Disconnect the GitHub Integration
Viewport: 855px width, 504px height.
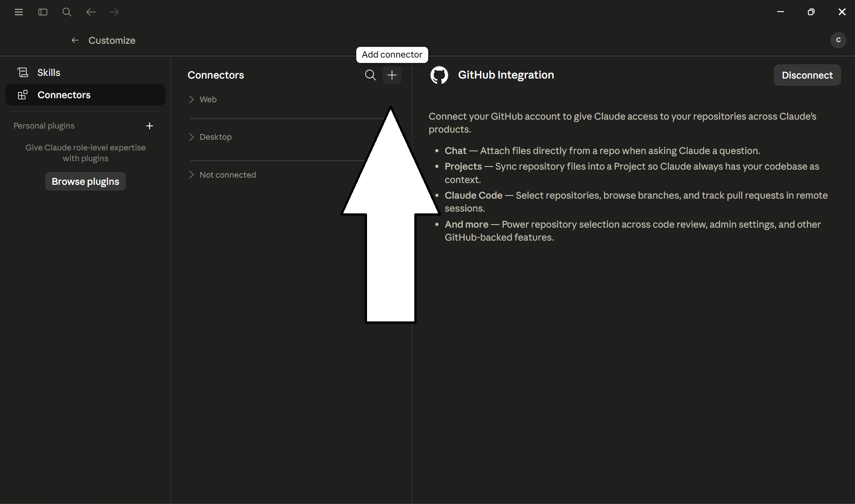pyautogui.click(x=807, y=75)
